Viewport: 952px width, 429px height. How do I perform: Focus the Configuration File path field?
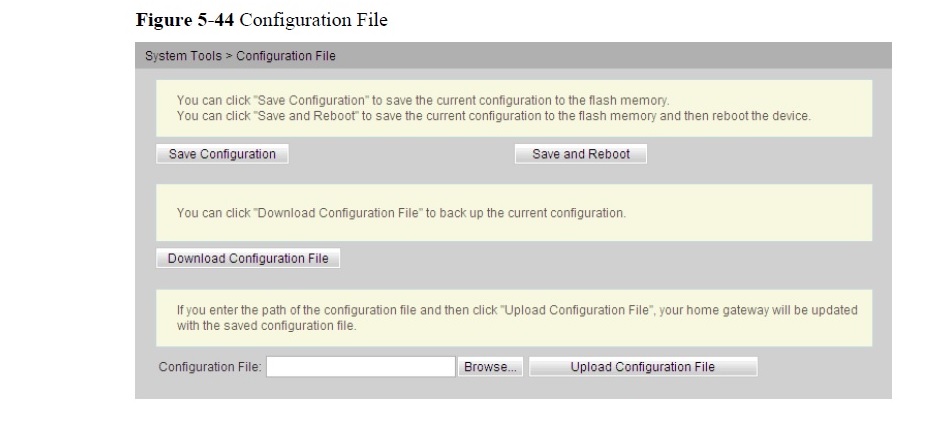click(361, 367)
